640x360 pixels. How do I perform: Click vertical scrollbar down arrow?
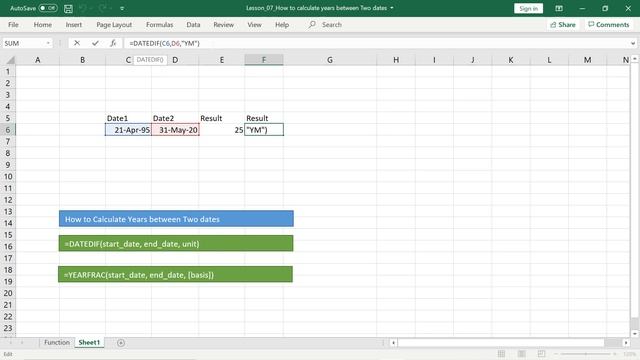click(635, 333)
